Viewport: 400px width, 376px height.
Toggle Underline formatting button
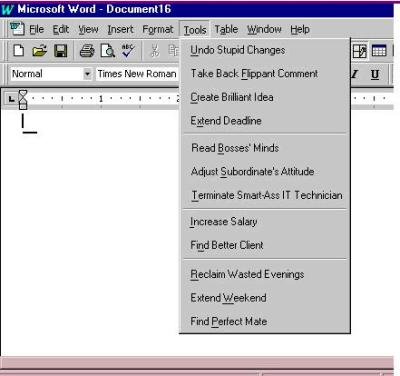pos(375,74)
